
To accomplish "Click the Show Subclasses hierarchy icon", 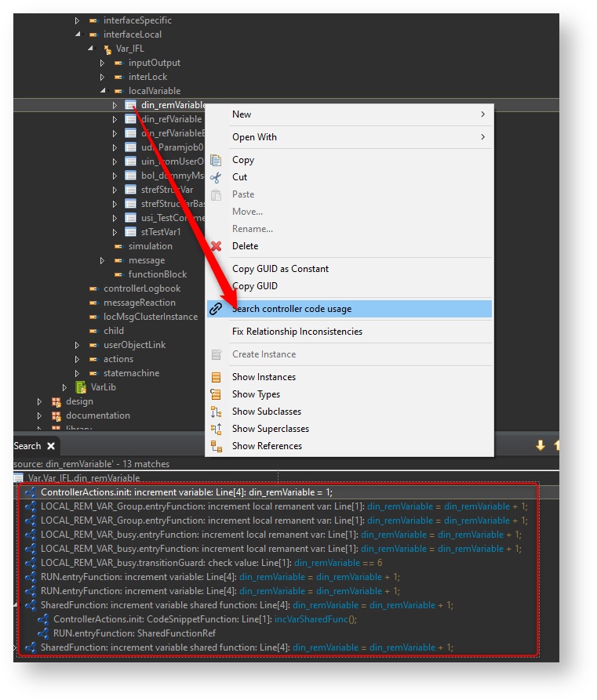I will pyautogui.click(x=216, y=412).
